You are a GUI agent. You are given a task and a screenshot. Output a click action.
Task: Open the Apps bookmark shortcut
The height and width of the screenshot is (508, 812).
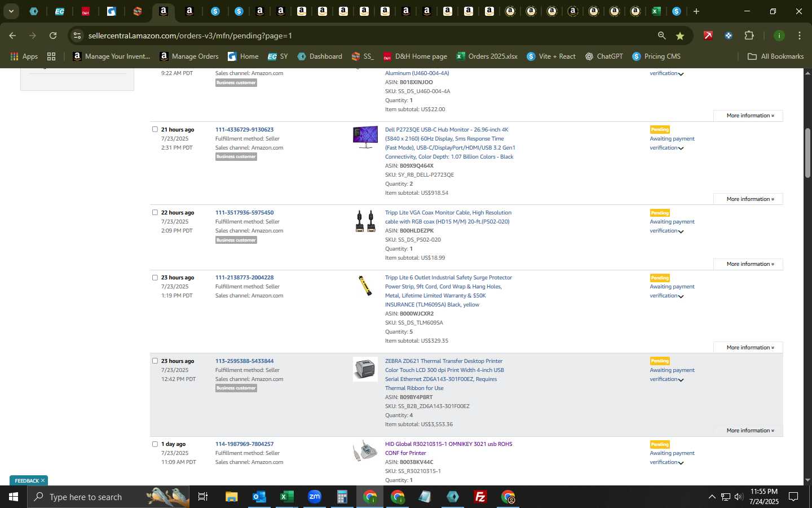pyautogui.click(x=24, y=56)
